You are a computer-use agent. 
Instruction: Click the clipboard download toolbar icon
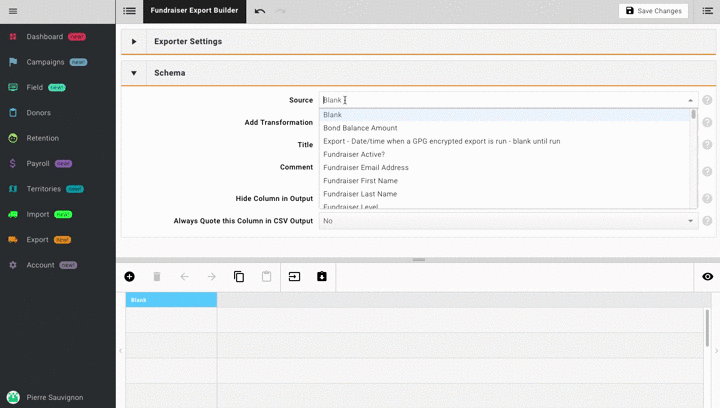[x=322, y=276]
